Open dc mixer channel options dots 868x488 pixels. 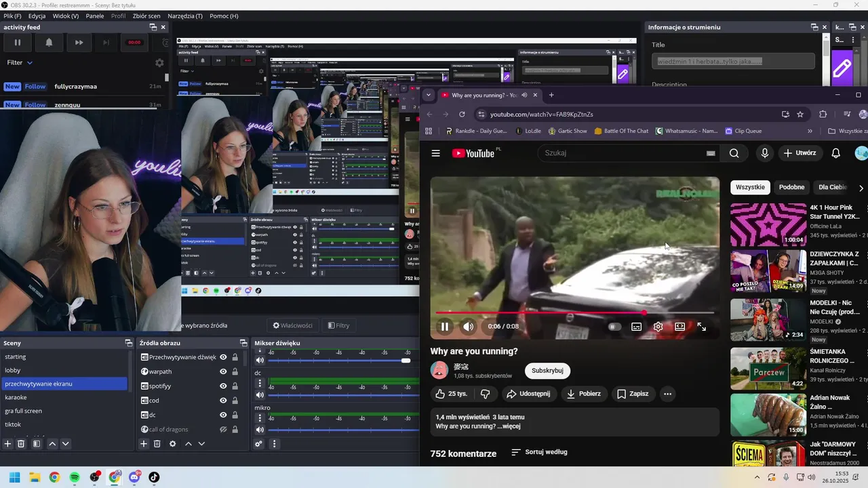[x=259, y=383]
